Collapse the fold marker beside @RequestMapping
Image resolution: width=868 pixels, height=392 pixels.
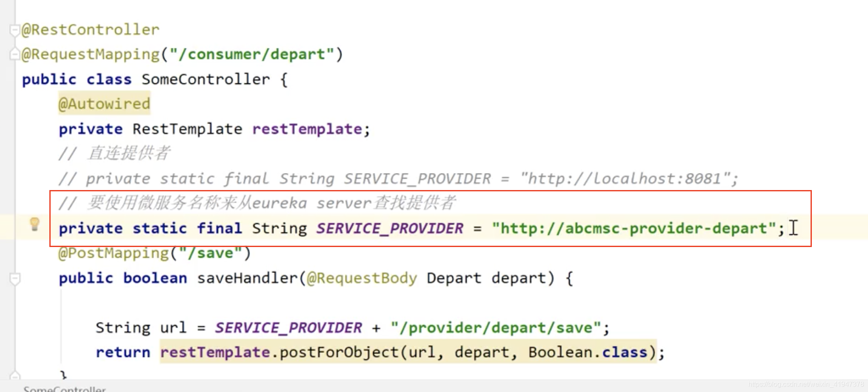15,55
